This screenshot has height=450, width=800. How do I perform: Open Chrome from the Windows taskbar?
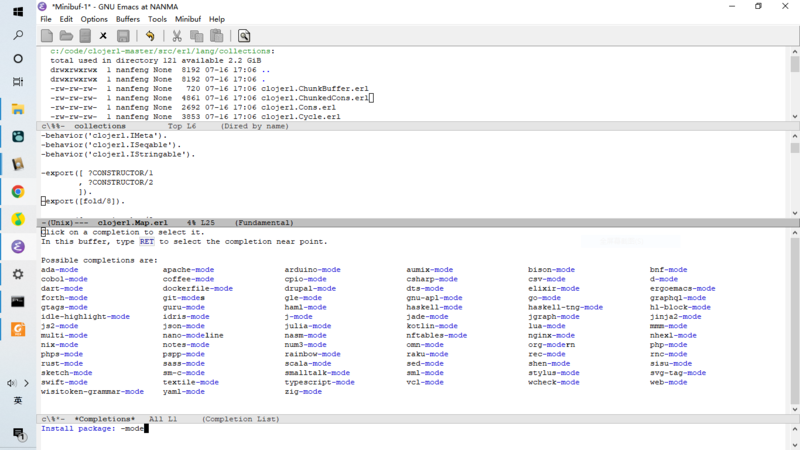tap(18, 191)
